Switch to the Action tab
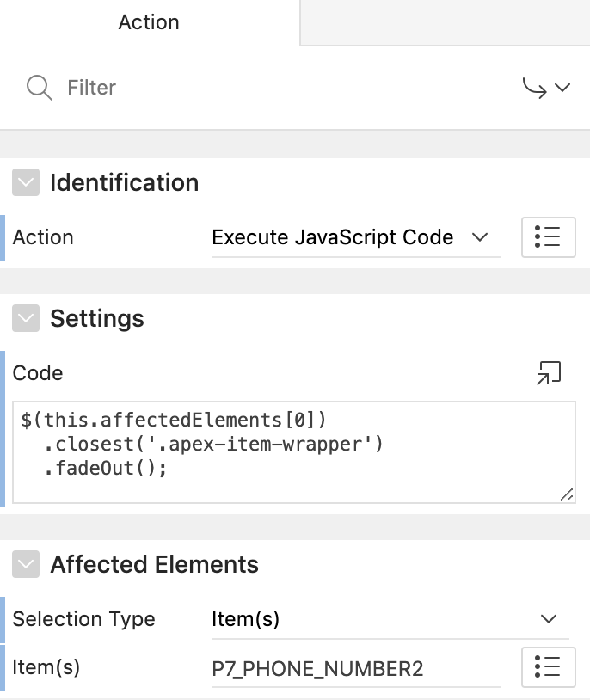Viewport: 590px width, 700px height. click(x=149, y=22)
